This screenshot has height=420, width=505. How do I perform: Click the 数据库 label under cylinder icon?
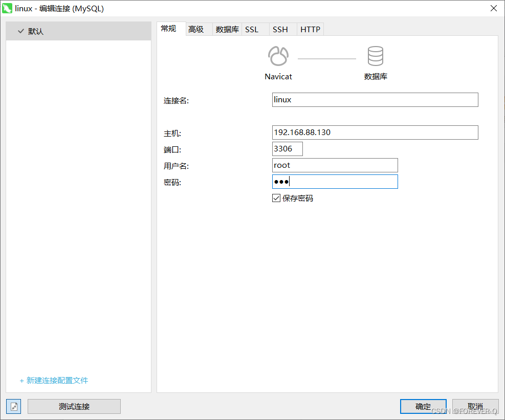(376, 77)
